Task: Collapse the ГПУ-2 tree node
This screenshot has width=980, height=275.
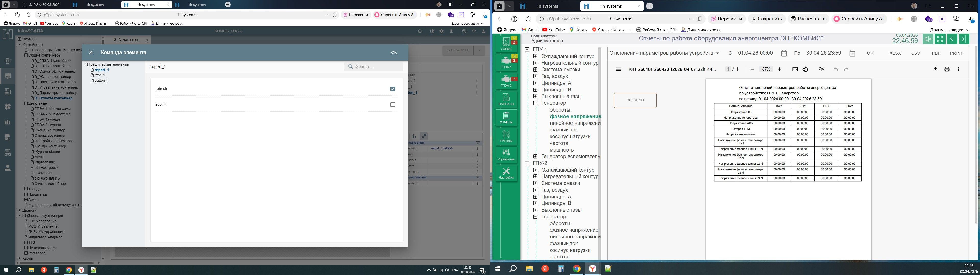Action: 527,163
